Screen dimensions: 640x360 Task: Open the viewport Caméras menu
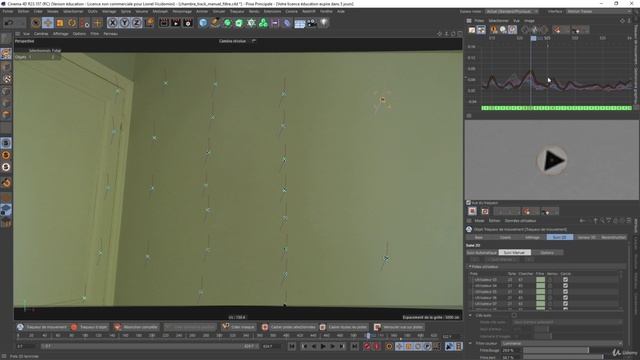41,34
